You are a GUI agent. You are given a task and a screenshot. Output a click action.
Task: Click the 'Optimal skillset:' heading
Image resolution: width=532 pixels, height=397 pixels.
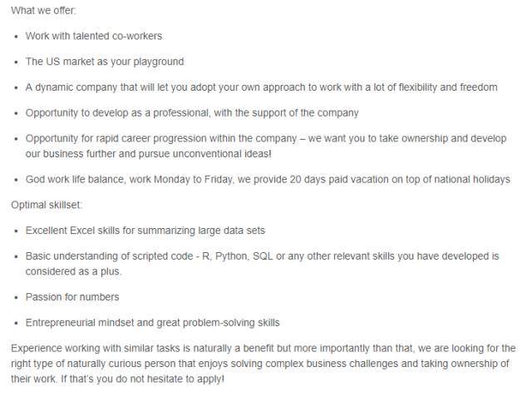tap(47, 205)
